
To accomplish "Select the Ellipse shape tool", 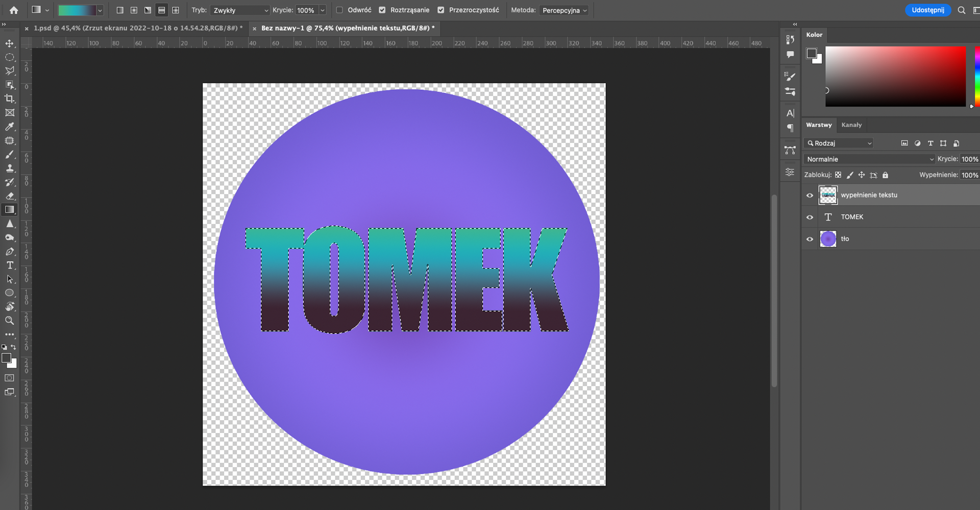I will point(10,293).
